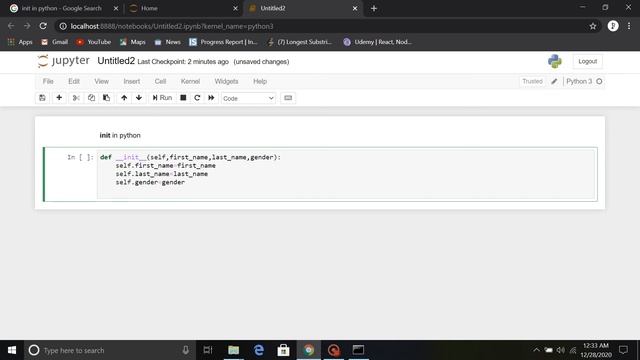This screenshot has width=640, height=360.
Task: Open a new browser tab
Action: pyautogui.click(x=374, y=8)
